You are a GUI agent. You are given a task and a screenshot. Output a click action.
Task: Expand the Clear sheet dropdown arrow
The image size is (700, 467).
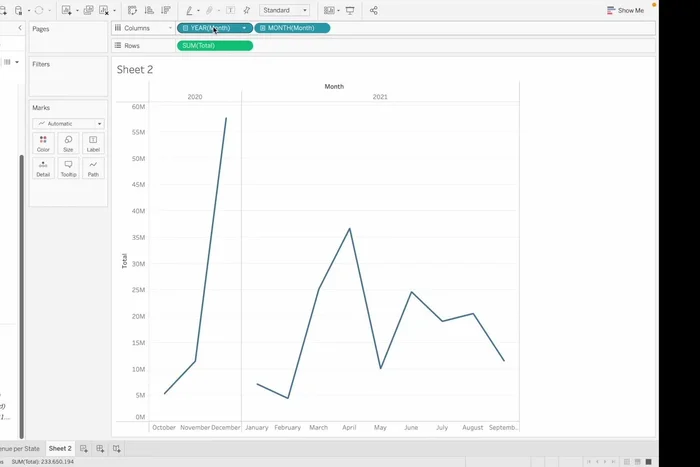[114, 10]
